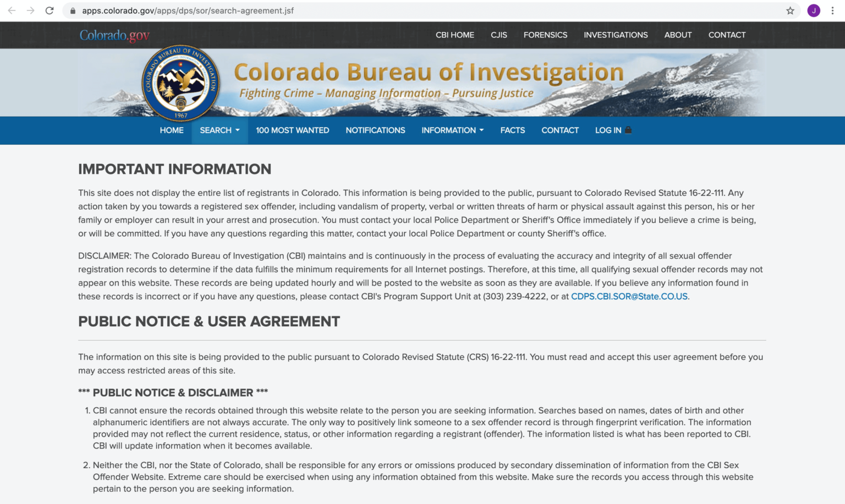
Task: Open CBI HOME in top bar
Action: pos(454,35)
